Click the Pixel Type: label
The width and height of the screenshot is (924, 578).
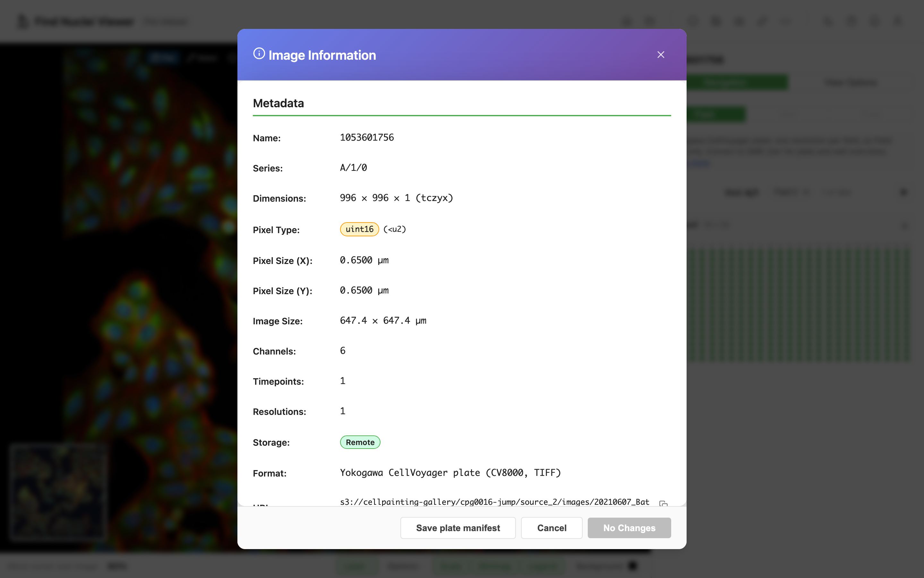(276, 230)
